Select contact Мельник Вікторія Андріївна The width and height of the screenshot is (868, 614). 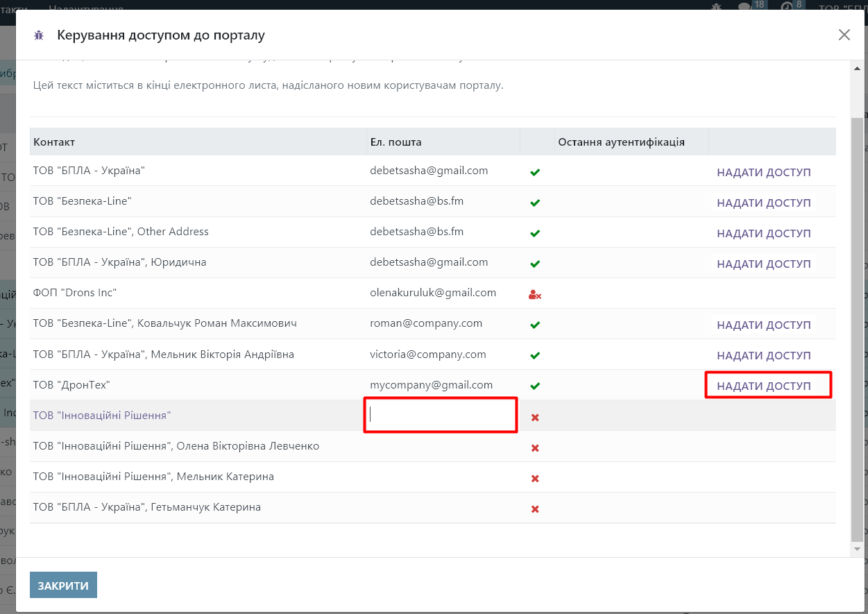click(x=164, y=354)
